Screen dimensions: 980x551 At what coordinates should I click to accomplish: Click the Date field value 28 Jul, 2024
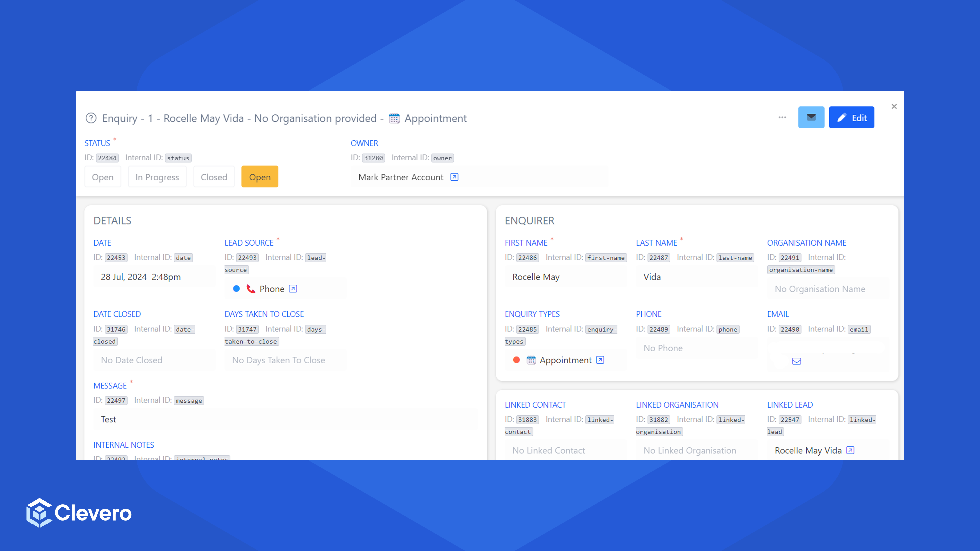pyautogui.click(x=141, y=277)
